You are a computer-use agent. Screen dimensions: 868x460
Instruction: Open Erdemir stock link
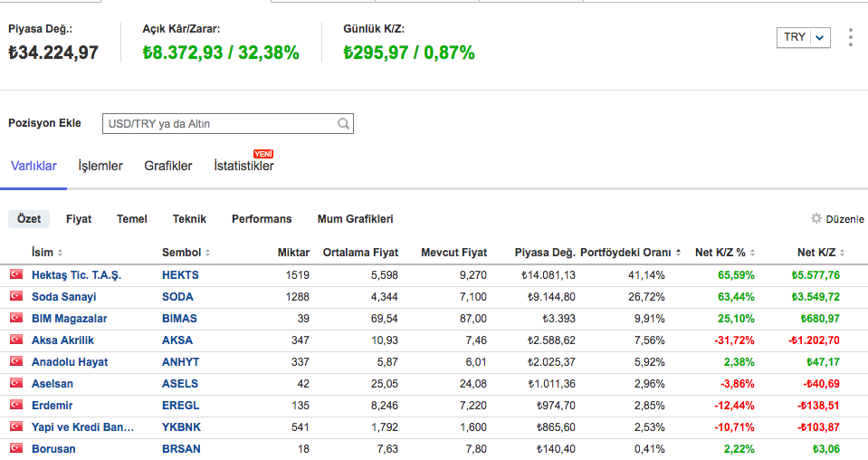(52, 405)
